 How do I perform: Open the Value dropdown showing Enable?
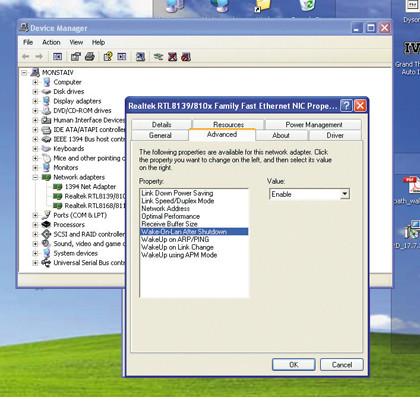point(345,194)
